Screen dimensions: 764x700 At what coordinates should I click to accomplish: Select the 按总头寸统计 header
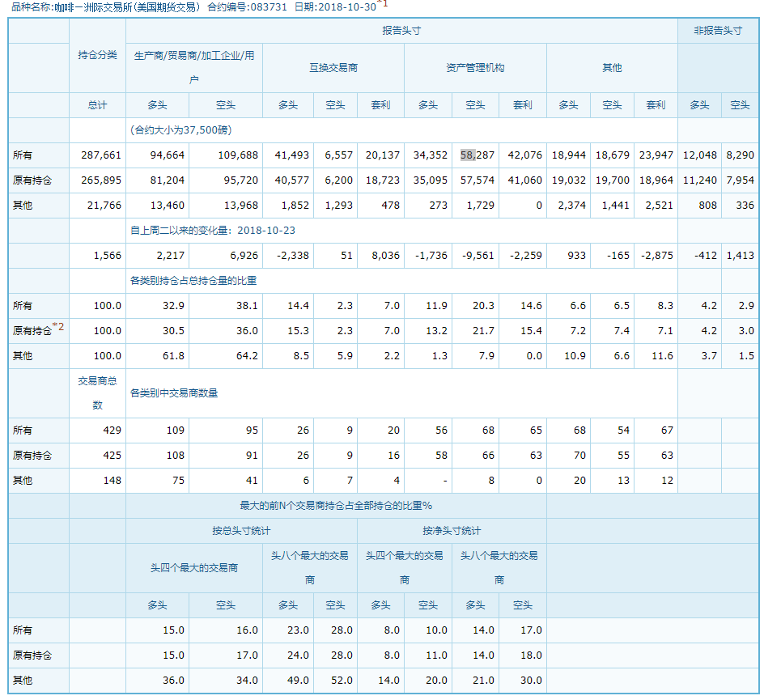(241, 531)
